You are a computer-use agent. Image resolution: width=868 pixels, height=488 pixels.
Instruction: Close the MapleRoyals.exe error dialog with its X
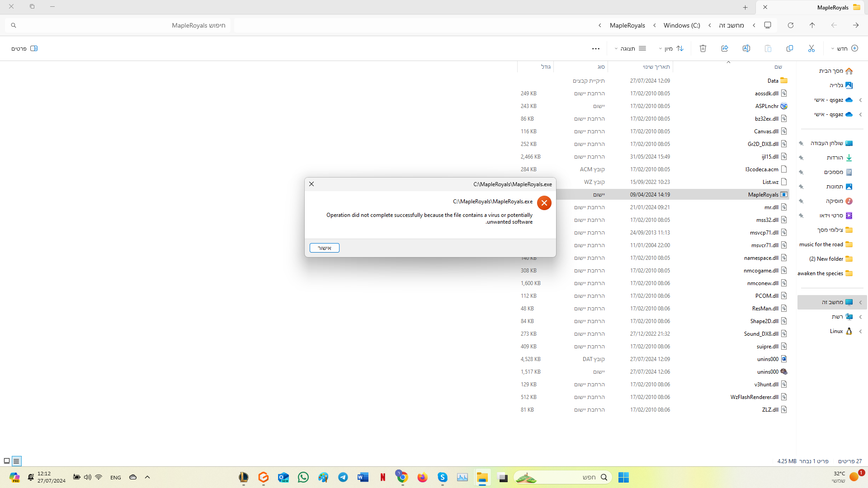pyautogui.click(x=311, y=184)
